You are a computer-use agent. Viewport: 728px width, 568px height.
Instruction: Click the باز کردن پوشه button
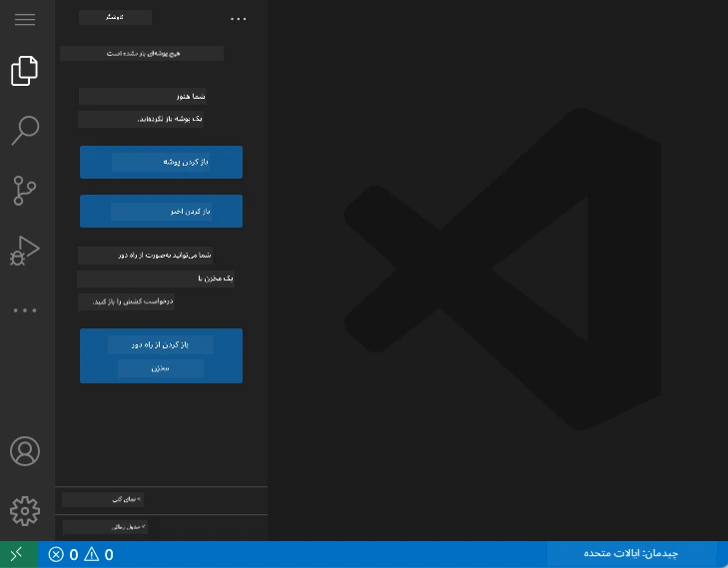(x=161, y=162)
